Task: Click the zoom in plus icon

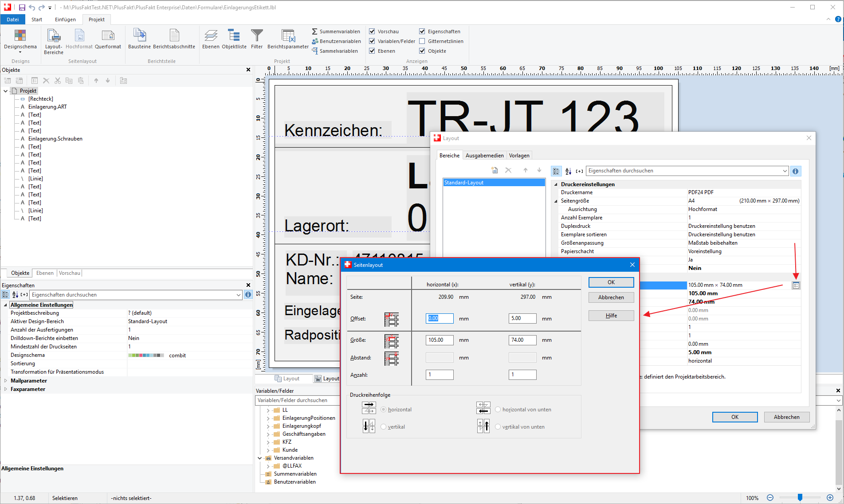Action: point(830,498)
